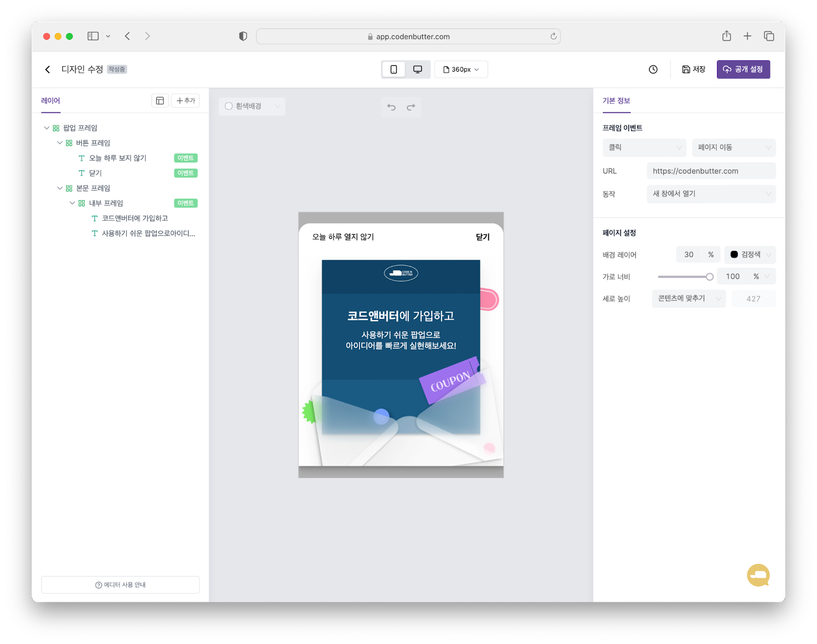The height and width of the screenshot is (644, 817).
Task: Go back in Safari history
Action: pos(128,36)
